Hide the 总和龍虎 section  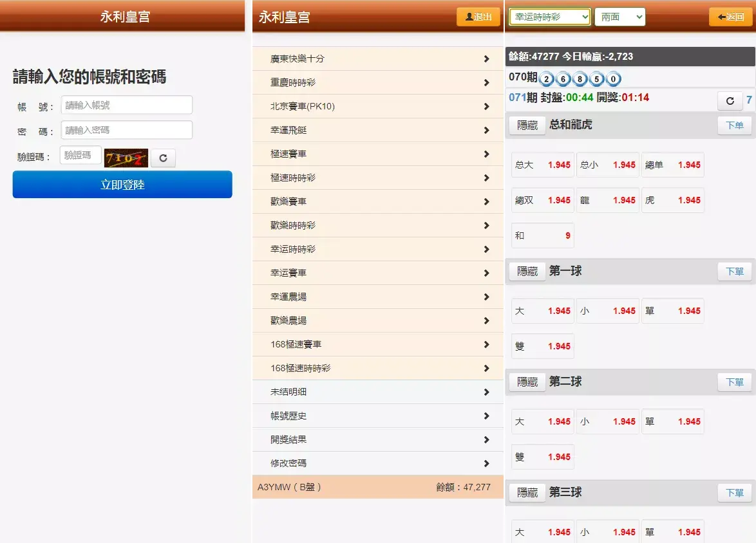pyautogui.click(x=527, y=125)
